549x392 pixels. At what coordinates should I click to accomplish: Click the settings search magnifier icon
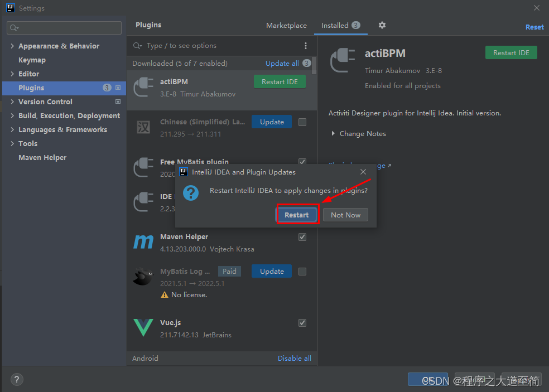tap(14, 28)
